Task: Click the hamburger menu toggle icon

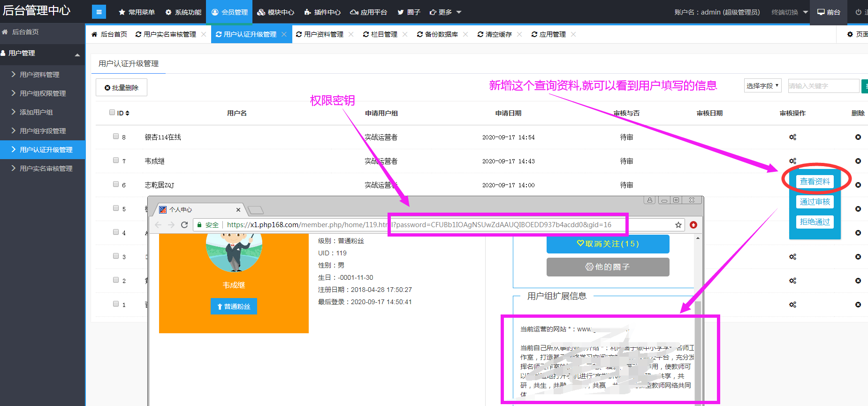Action: click(99, 12)
